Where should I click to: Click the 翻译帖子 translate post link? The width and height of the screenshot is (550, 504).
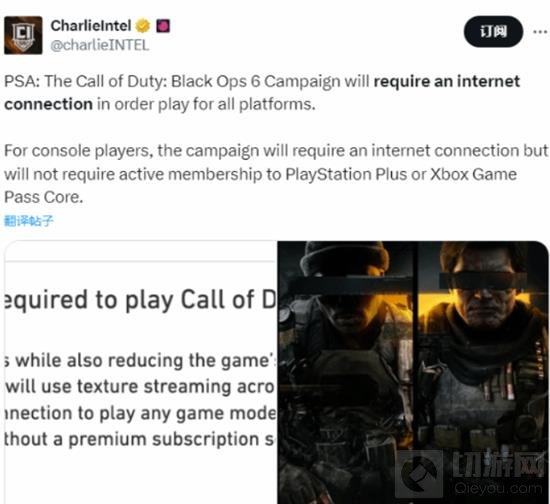(x=29, y=221)
